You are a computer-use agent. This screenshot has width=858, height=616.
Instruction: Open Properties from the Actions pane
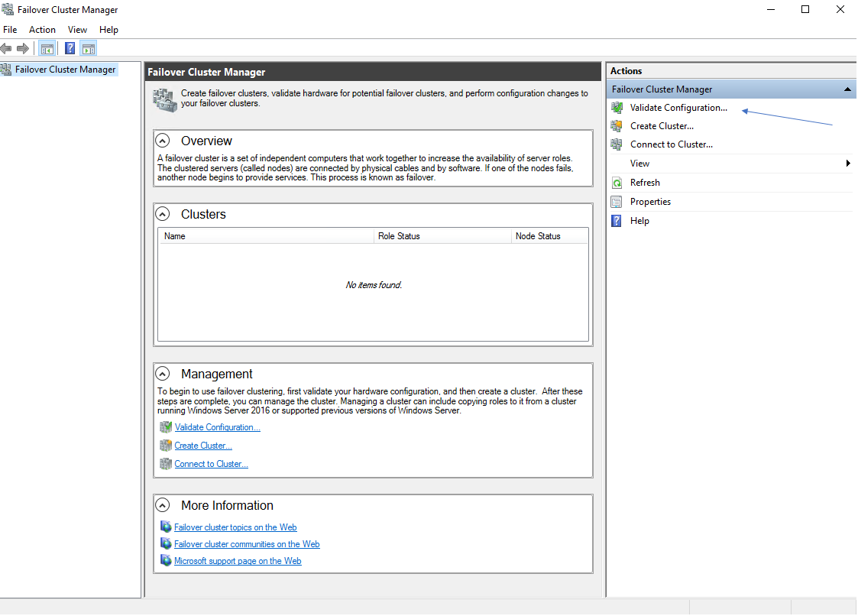tap(650, 202)
